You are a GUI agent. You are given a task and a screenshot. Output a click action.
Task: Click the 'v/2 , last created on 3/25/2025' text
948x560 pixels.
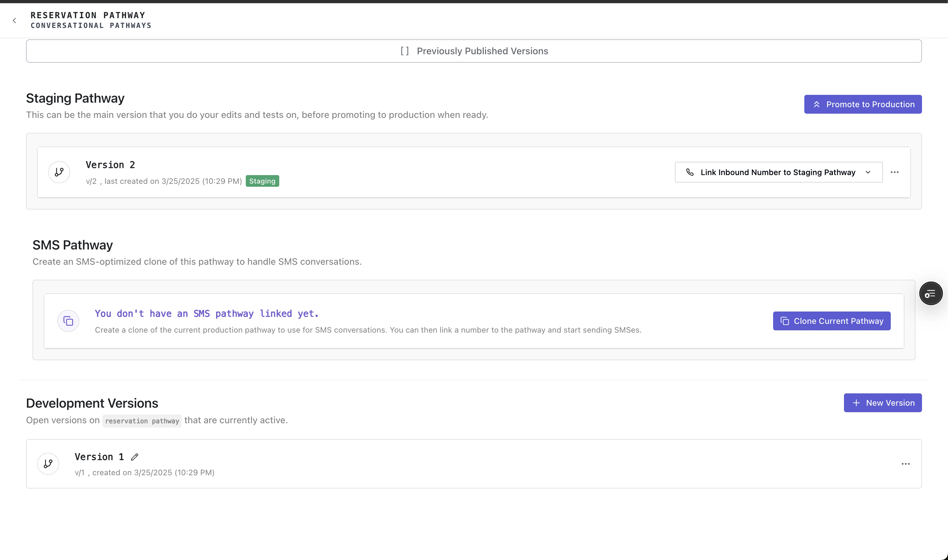point(164,181)
